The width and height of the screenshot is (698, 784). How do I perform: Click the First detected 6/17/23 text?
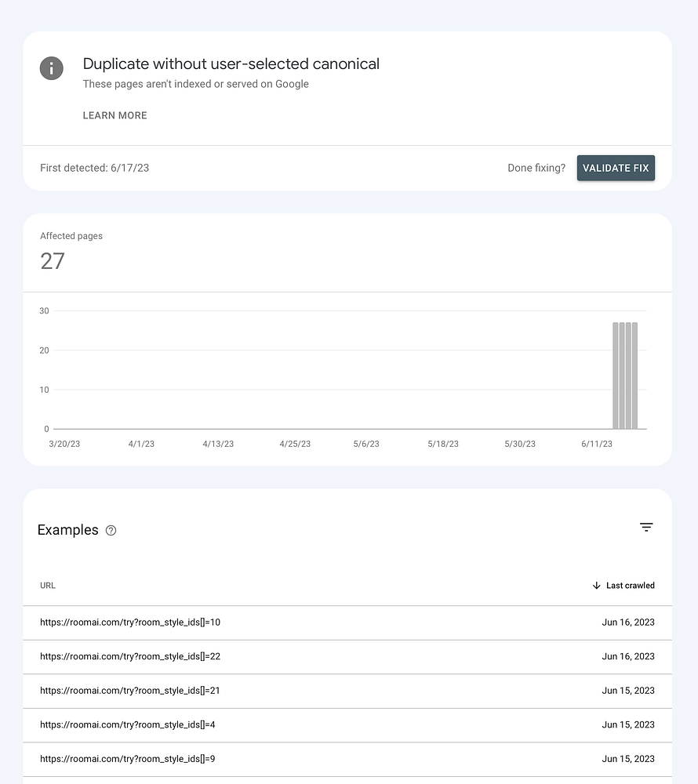pos(94,168)
